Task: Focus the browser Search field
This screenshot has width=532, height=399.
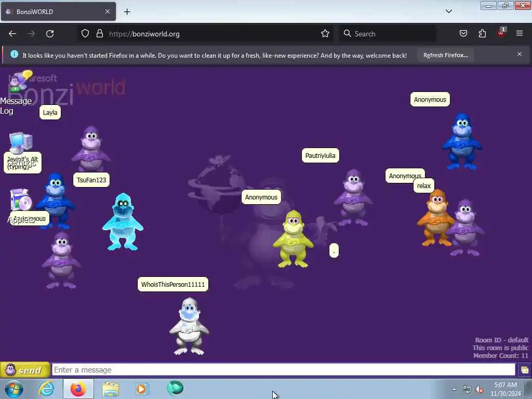Action: point(388,34)
